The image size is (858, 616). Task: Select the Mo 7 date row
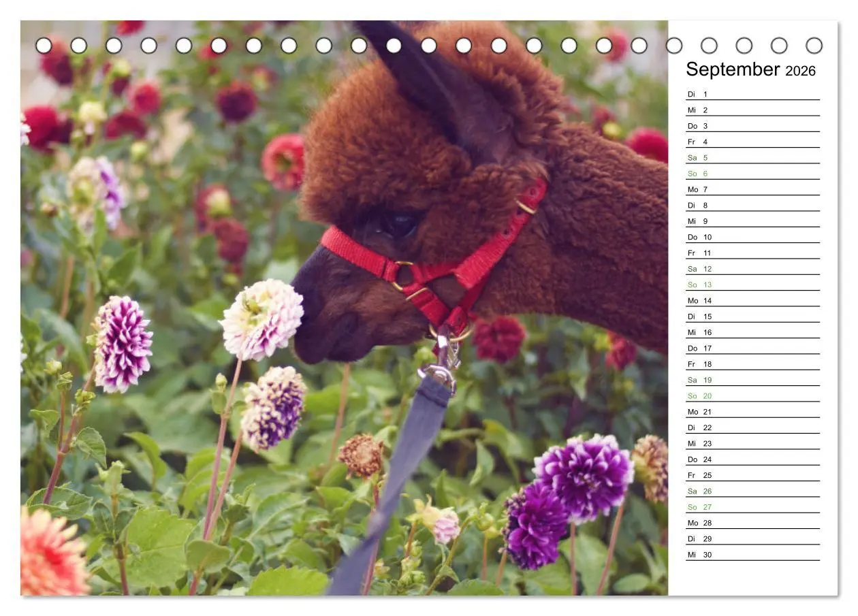(x=752, y=189)
